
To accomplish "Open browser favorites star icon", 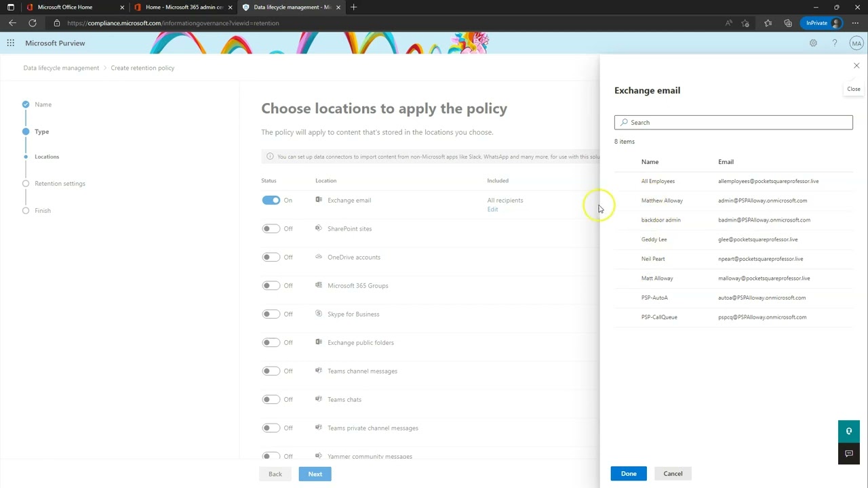I will pos(768,23).
